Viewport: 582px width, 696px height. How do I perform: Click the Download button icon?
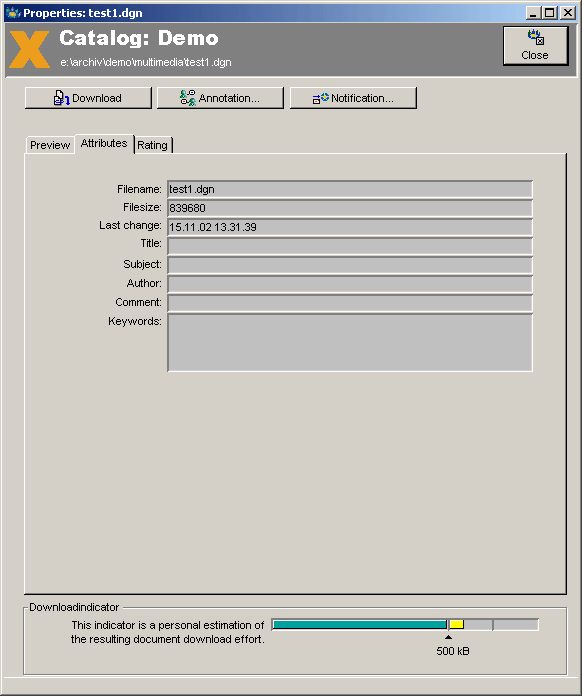(x=61, y=98)
